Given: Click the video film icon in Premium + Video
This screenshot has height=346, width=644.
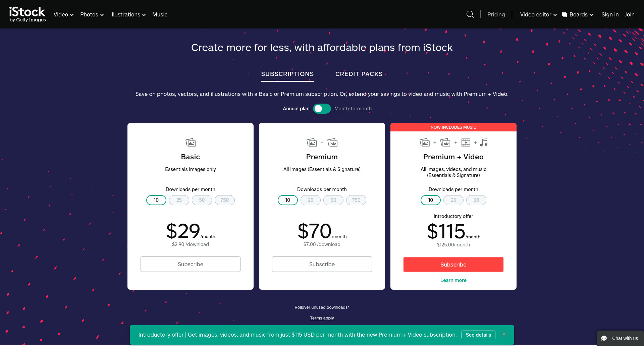Looking at the screenshot, I should click(466, 142).
